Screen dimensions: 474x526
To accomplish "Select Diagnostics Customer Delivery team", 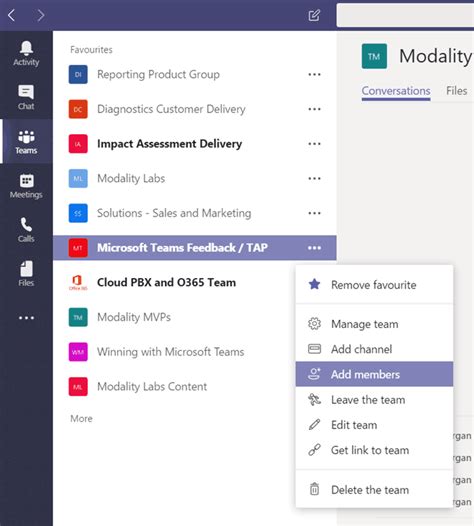I will tap(171, 109).
